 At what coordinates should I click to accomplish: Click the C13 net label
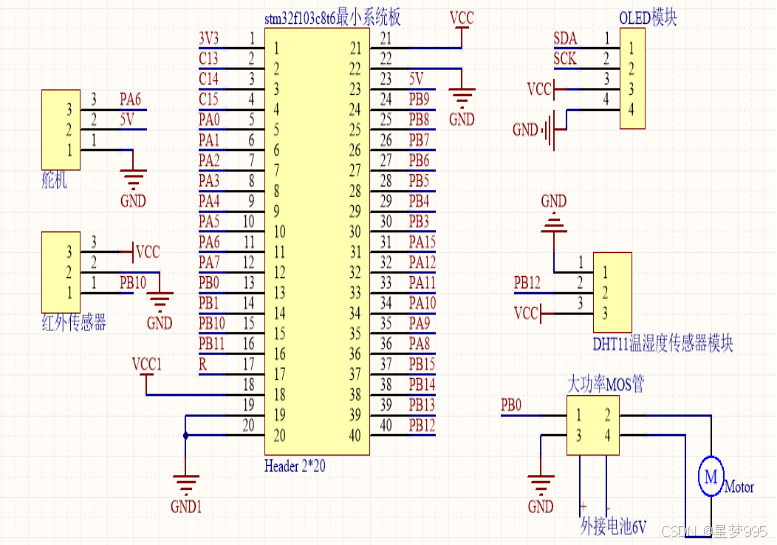(209, 59)
